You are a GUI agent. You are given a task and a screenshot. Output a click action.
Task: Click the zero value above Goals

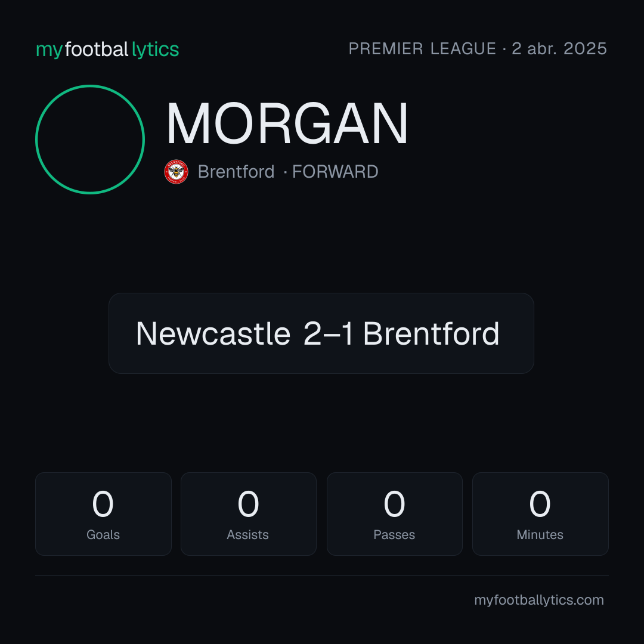(103, 504)
